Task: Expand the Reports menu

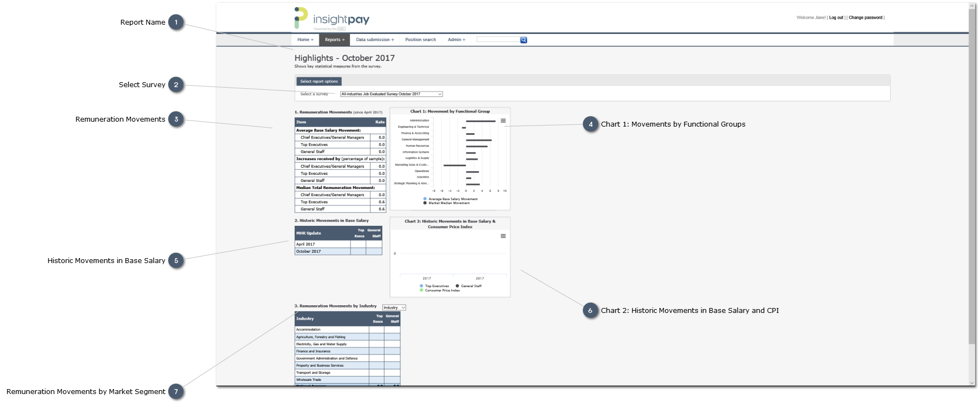Action: [x=334, y=40]
